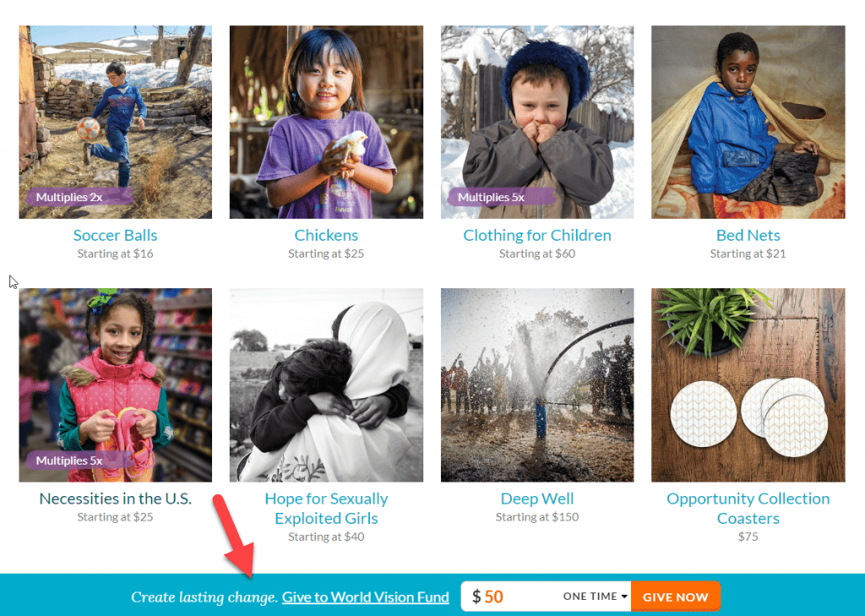Click the Chickens gift title
Image resolution: width=865 pixels, height=616 pixels.
(326, 235)
